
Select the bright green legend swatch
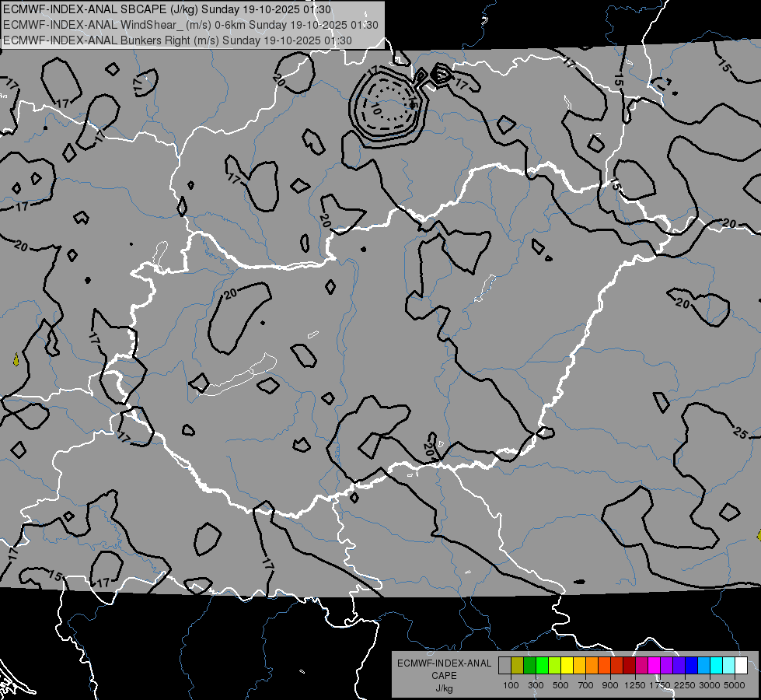pyautogui.click(x=543, y=666)
